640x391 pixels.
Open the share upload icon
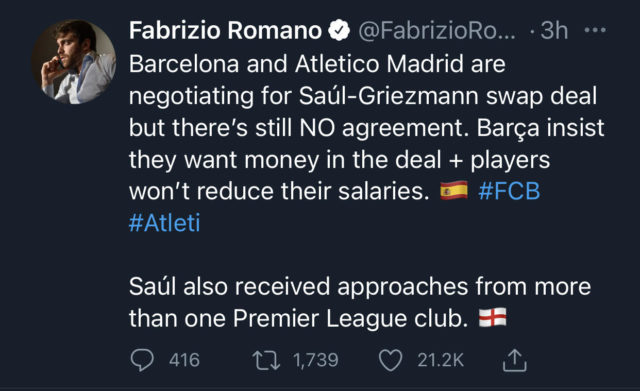coord(514,360)
